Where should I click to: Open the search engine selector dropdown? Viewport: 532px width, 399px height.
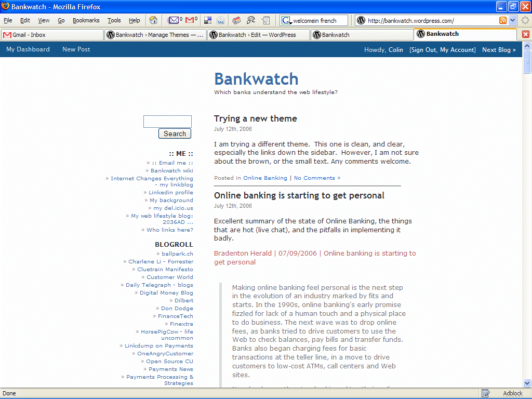point(287,21)
